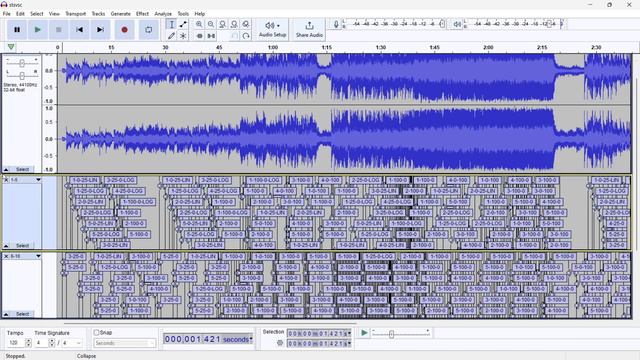Viewport: 640px width, 360px height.
Task: Collapse the 6-10 label track with arrow
Action: point(6,314)
